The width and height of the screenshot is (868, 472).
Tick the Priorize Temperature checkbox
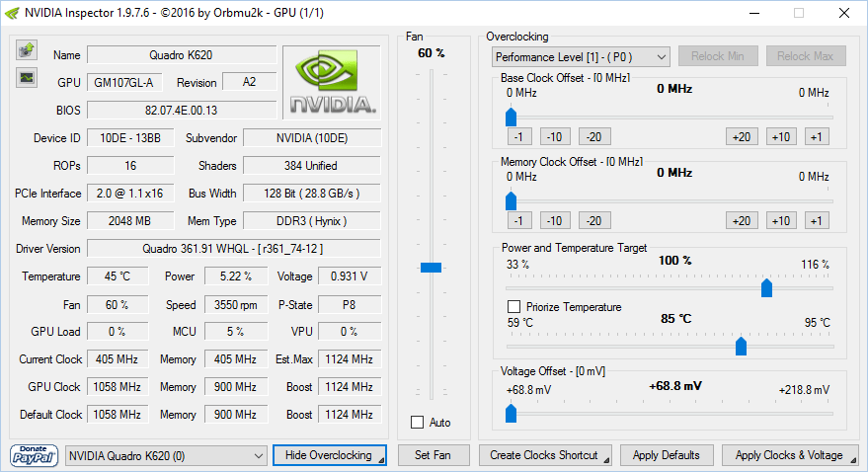(513, 307)
